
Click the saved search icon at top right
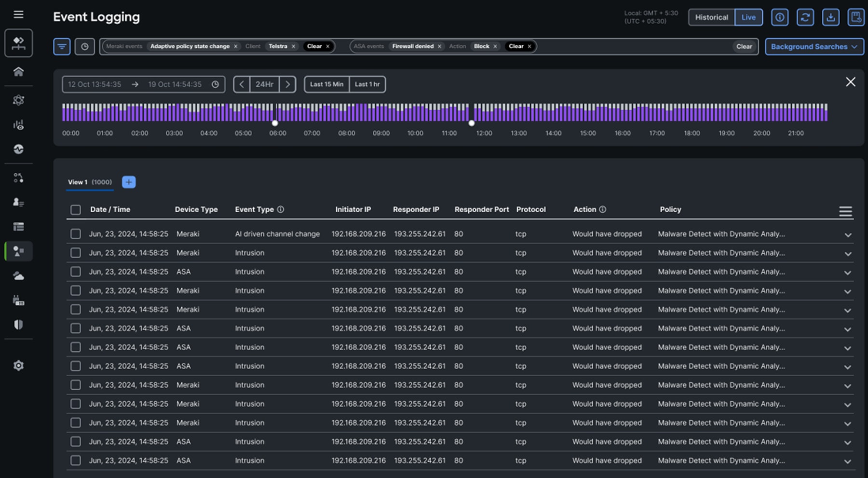click(x=856, y=17)
